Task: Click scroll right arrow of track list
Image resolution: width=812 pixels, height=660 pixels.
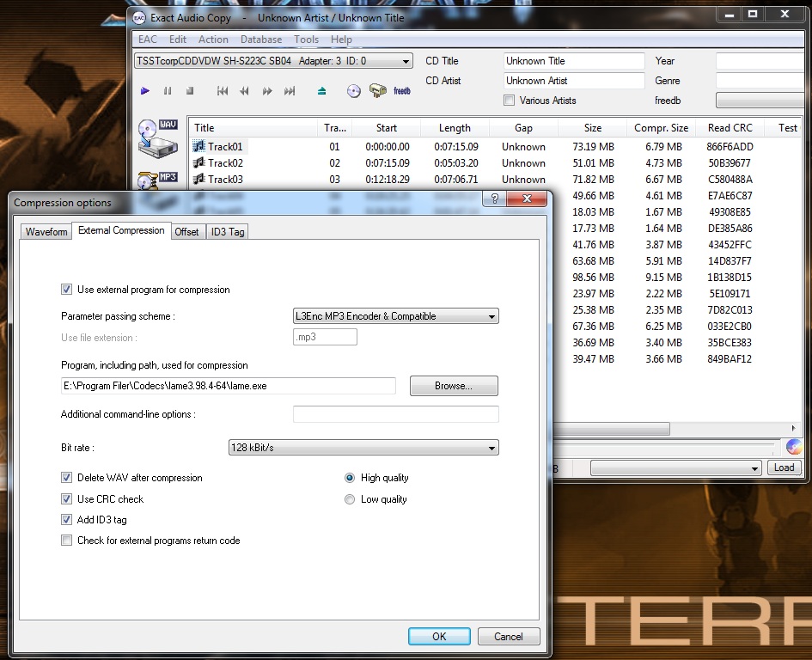Action: (x=793, y=429)
